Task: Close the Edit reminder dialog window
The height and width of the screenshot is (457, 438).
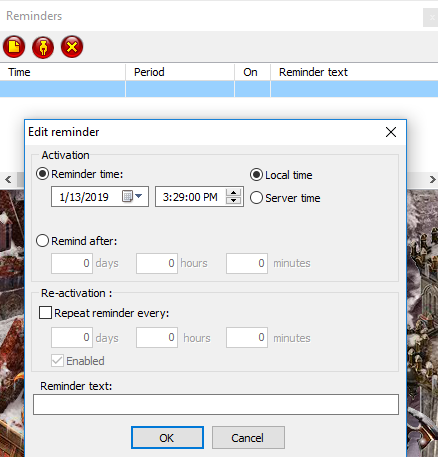Action: (x=391, y=132)
